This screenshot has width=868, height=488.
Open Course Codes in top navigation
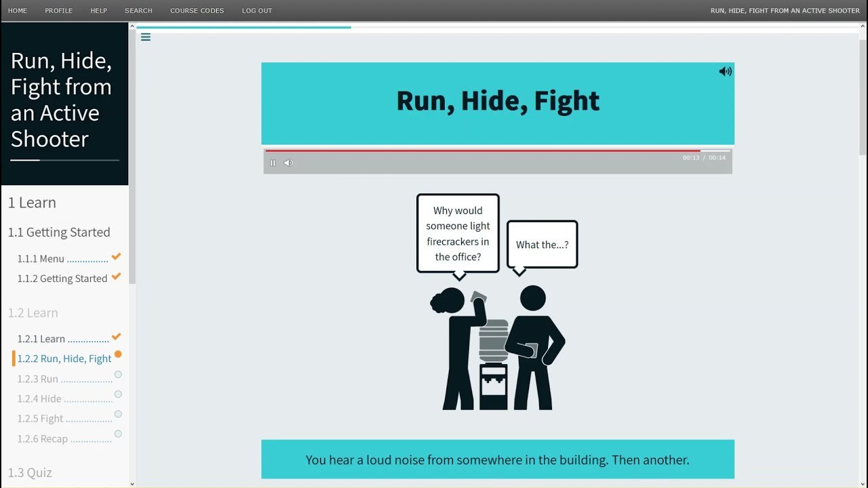coord(197,11)
